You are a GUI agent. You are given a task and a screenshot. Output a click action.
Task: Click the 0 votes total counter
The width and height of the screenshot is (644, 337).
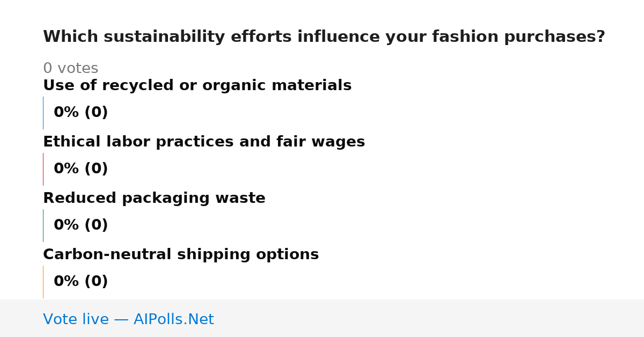(70, 69)
